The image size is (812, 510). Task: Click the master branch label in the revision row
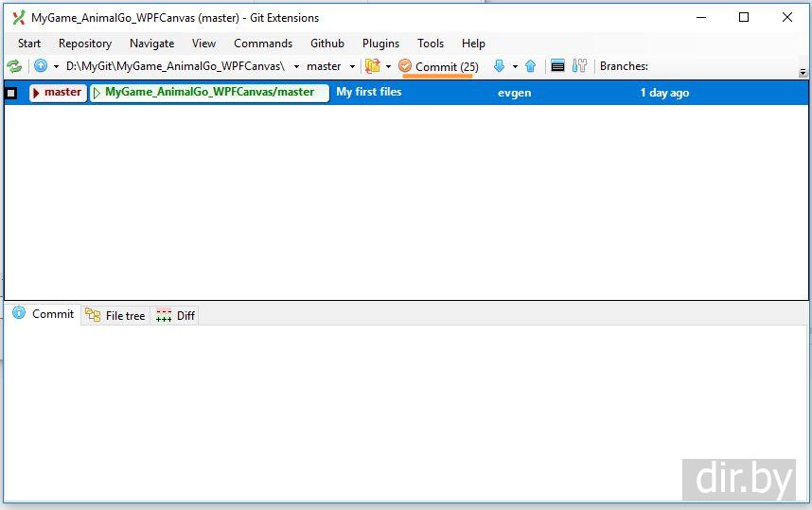point(58,93)
